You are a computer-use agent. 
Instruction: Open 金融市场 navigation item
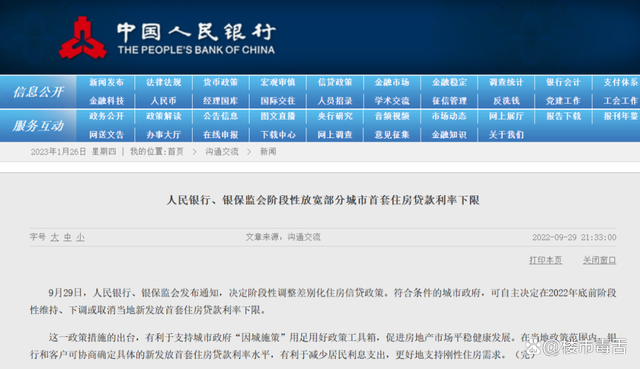point(392,82)
